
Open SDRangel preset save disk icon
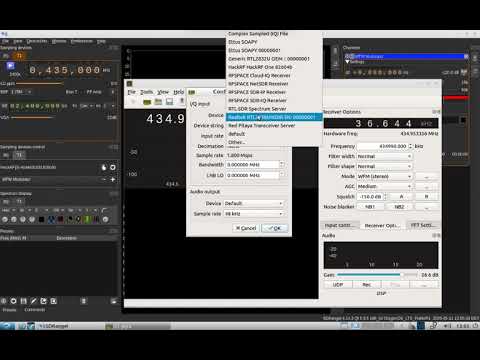click(x=23, y=301)
